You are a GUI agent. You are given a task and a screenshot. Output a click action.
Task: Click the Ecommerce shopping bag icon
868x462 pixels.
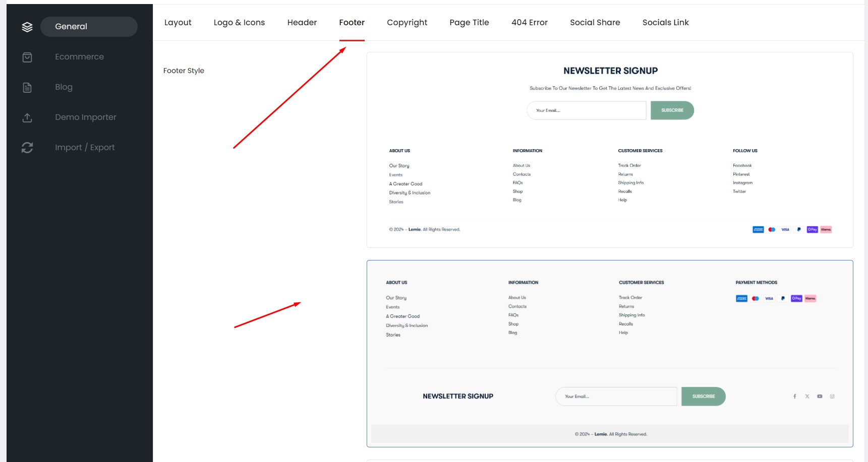27,57
